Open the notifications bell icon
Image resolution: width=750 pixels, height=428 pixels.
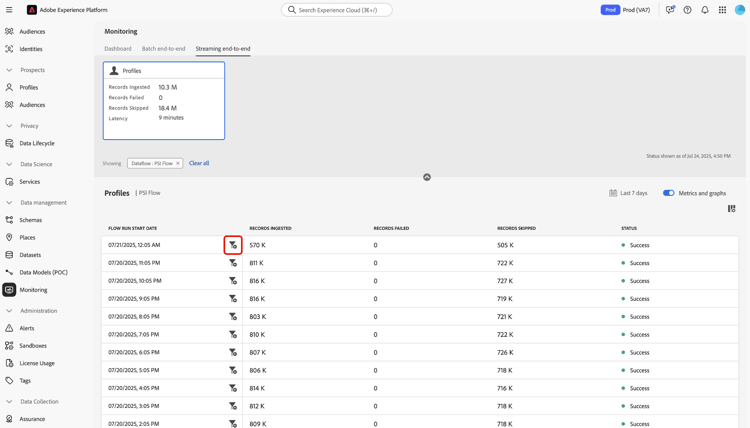[x=705, y=10]
